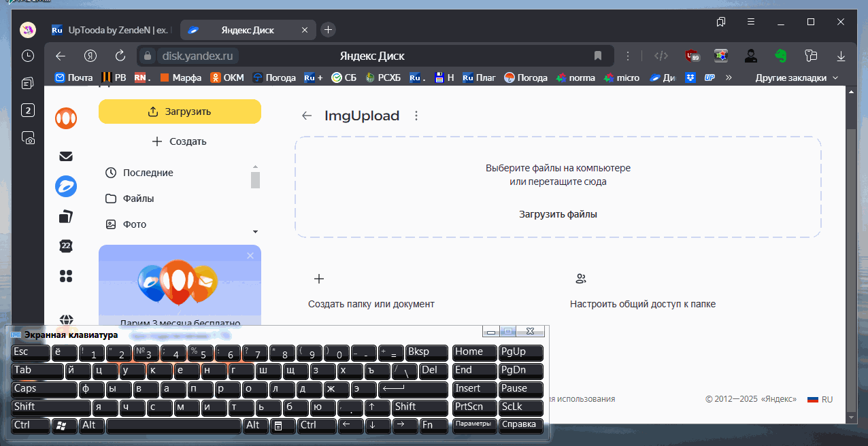
Task: Open the screenshot camera tool in sidebar
Action: pos(28,138)
